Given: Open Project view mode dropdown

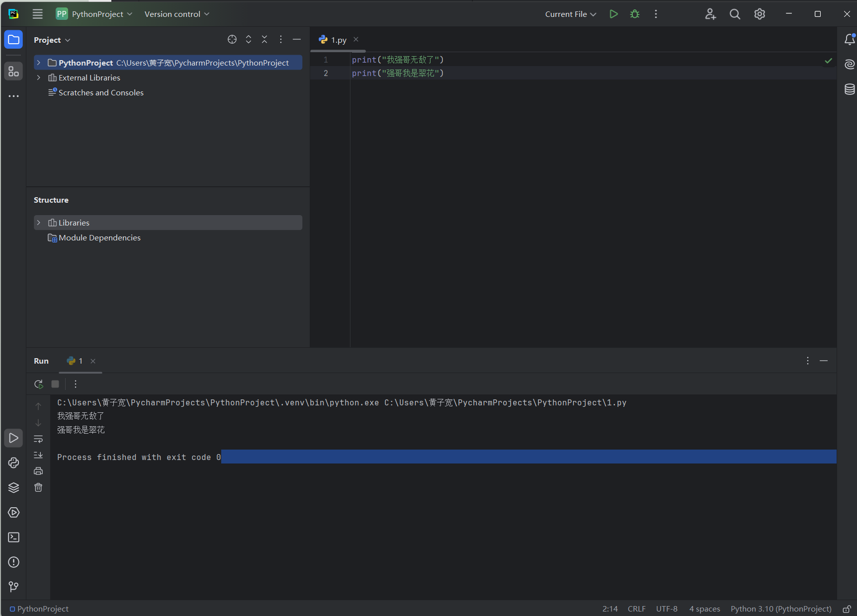Looking at the screenshot, I should (52, 40).
